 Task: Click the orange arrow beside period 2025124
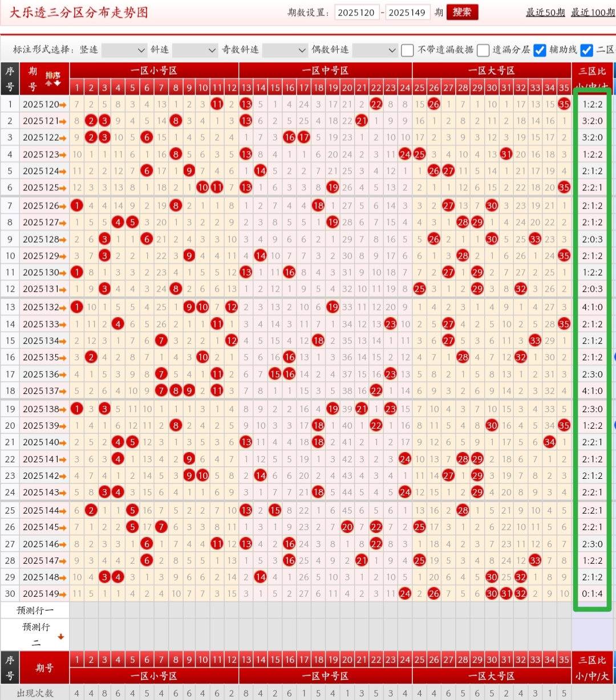tap(63, 171)
